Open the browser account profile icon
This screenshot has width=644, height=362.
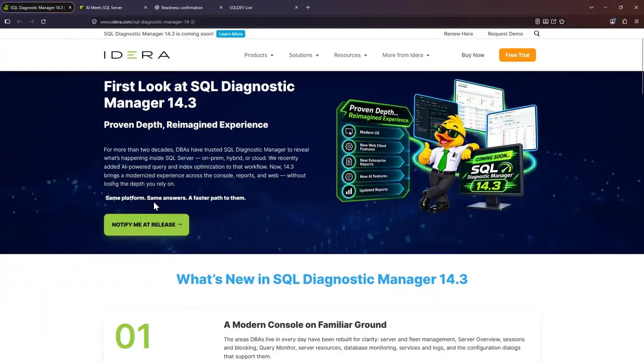point(612,22)
